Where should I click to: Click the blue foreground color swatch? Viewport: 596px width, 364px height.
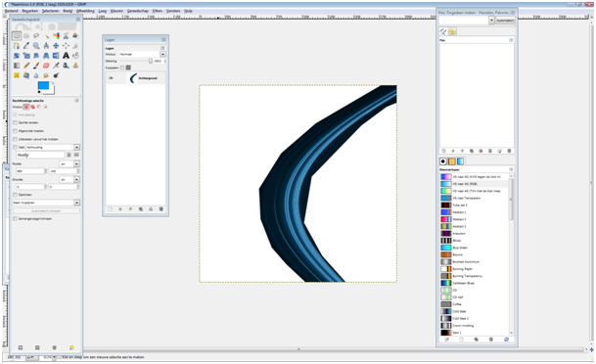[43, 85]
